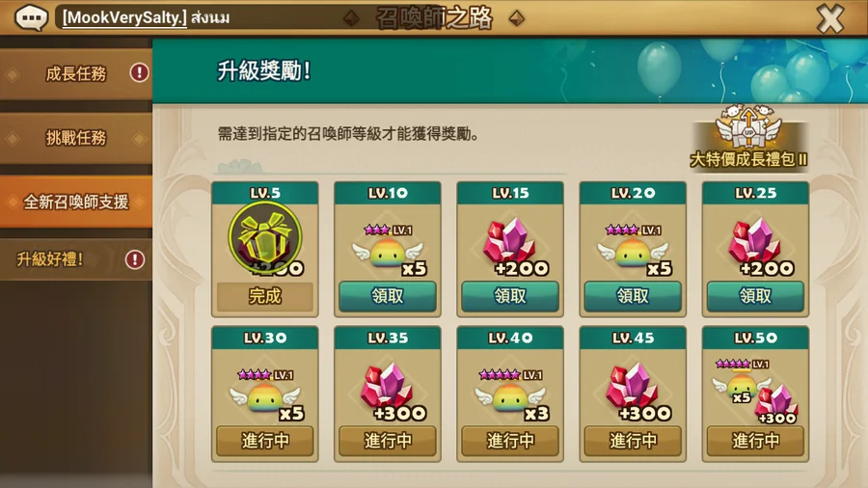Click the 完成 button under LV.5
This screenshot has height=488, width=868.
pyautogui.click(x=265, y=297)
